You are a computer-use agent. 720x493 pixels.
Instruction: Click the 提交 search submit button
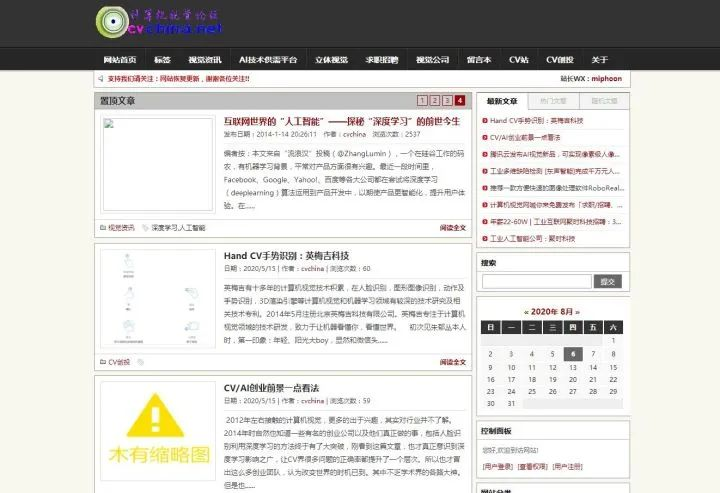pos(608,281)
